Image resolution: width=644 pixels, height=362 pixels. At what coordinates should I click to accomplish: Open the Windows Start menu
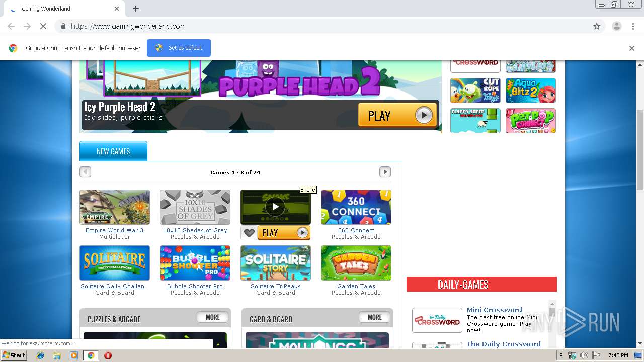click(x=14, y=355)
